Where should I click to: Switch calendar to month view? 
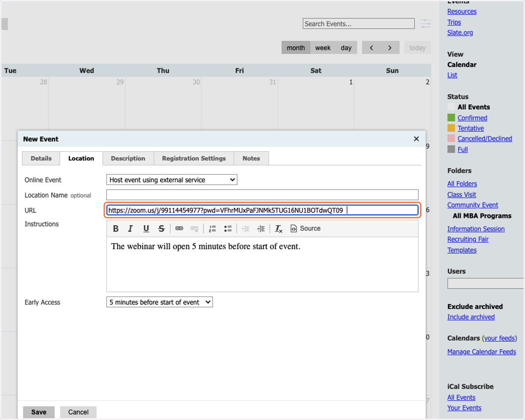(296, 48)
